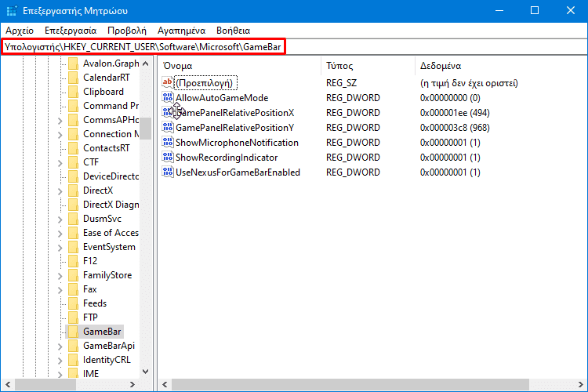This screenshot has height=392, width=588.
Task: Click the DWORD icon beside ShowRecordingIndicator
Action: click(167, 157)
